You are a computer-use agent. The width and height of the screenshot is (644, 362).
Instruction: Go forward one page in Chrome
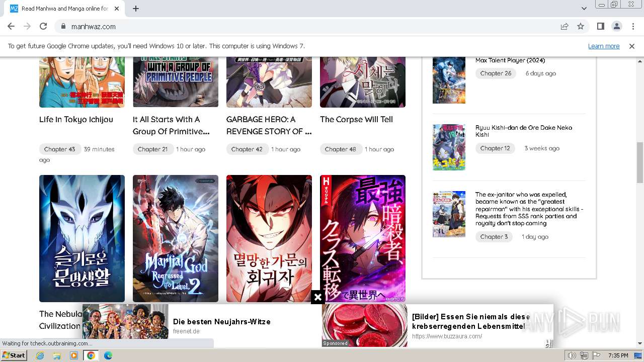pyautogui.click(x=27, y=26)
